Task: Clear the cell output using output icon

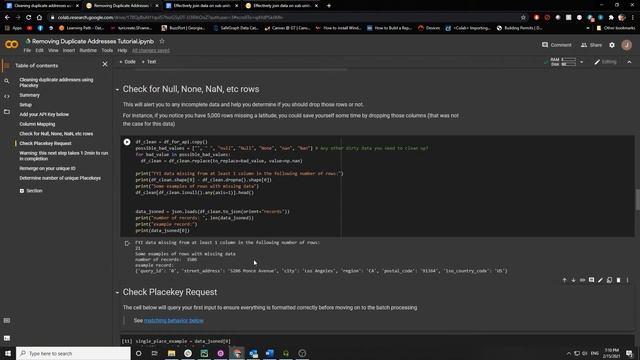Action: click(x=127, y=243)
